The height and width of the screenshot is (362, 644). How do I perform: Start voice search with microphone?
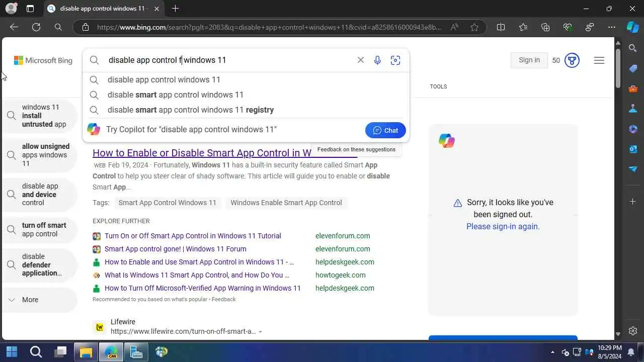click(377, 60)
